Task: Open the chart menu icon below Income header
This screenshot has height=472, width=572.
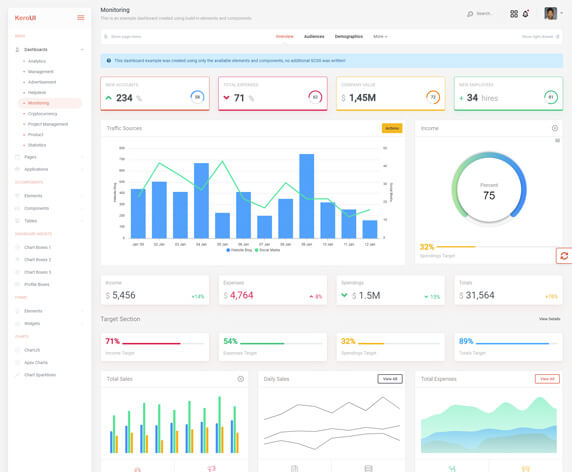Action: (x=557, y=140)
